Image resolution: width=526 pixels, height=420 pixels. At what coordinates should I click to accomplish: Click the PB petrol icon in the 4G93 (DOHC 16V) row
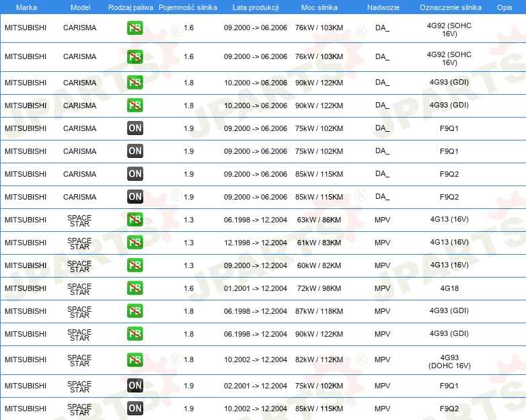(x=135, y=360)
